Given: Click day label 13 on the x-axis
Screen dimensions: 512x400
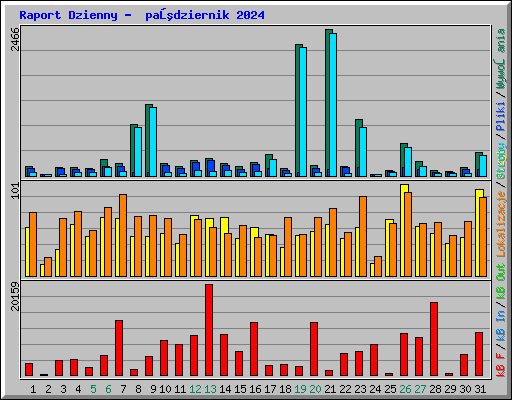Looking at the screenshot, I should coord(210,389).
